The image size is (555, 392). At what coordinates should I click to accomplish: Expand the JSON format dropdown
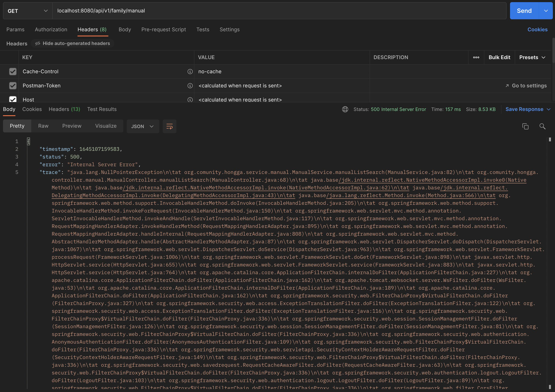coord(143,126)
